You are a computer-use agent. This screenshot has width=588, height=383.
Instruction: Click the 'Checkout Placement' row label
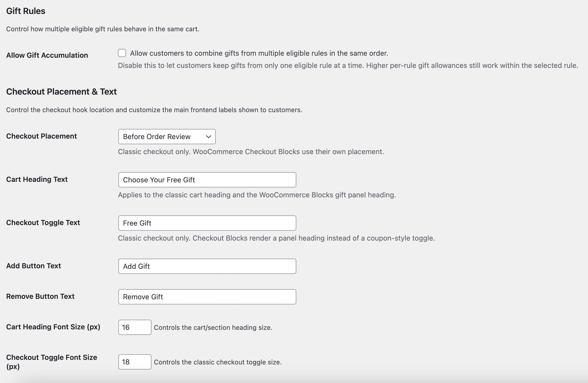(x=41, y=136)
